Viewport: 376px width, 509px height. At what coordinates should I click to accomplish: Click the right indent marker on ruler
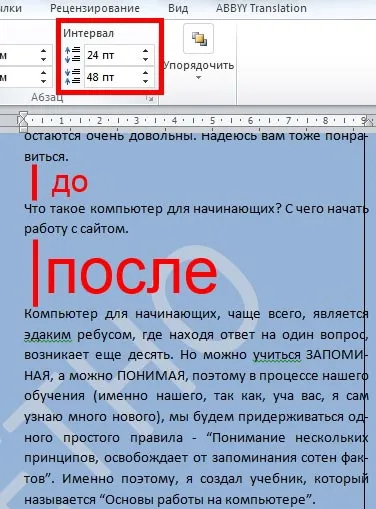click(369, 122)
